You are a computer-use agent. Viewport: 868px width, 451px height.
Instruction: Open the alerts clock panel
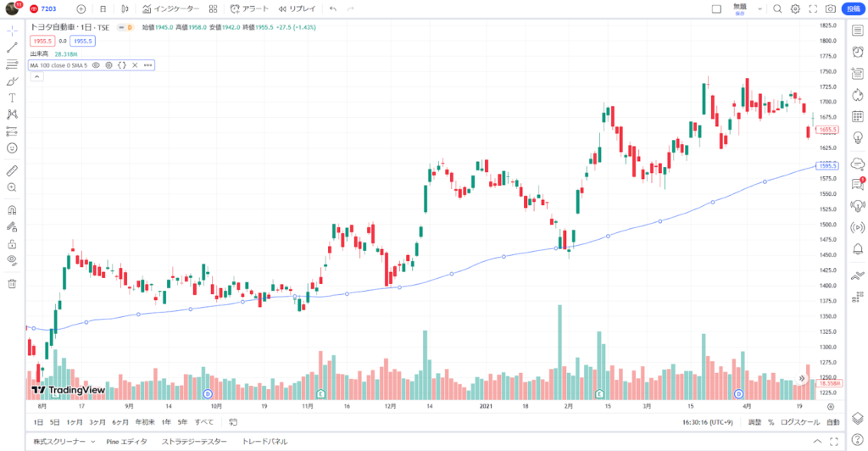858,52
